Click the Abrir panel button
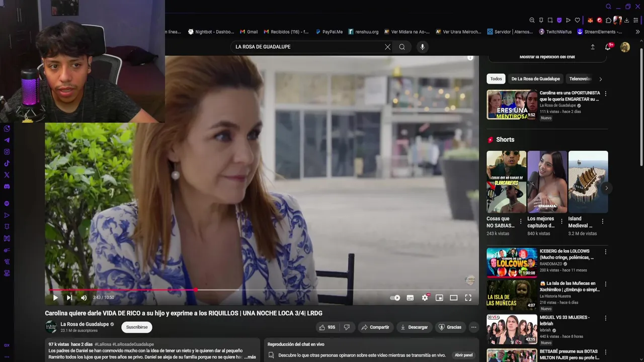Screen dimensions: 644x362 pyautogui.click(x=463, y=355)
